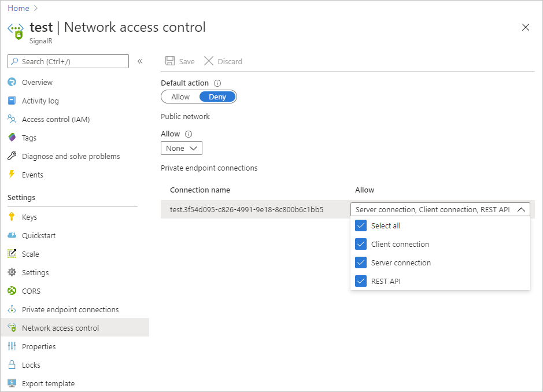Screen dimensions: 543x392
Task: Click the Default action info icon
Action: coord(217,83)
